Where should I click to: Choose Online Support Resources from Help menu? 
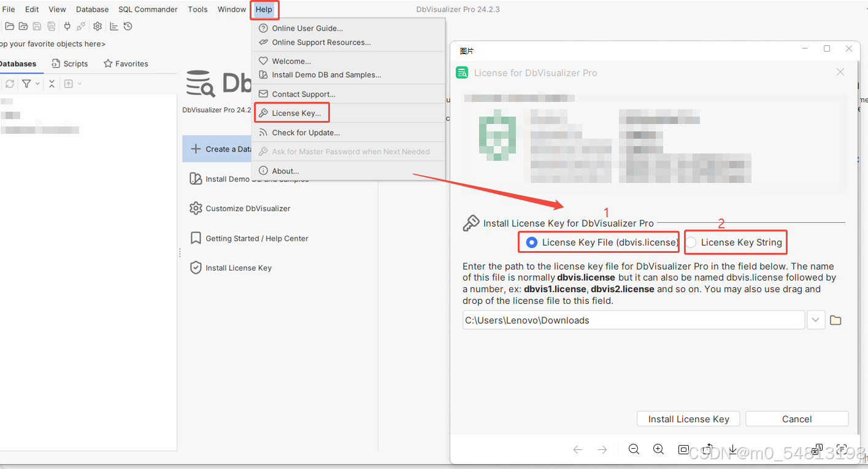[348, 42]
